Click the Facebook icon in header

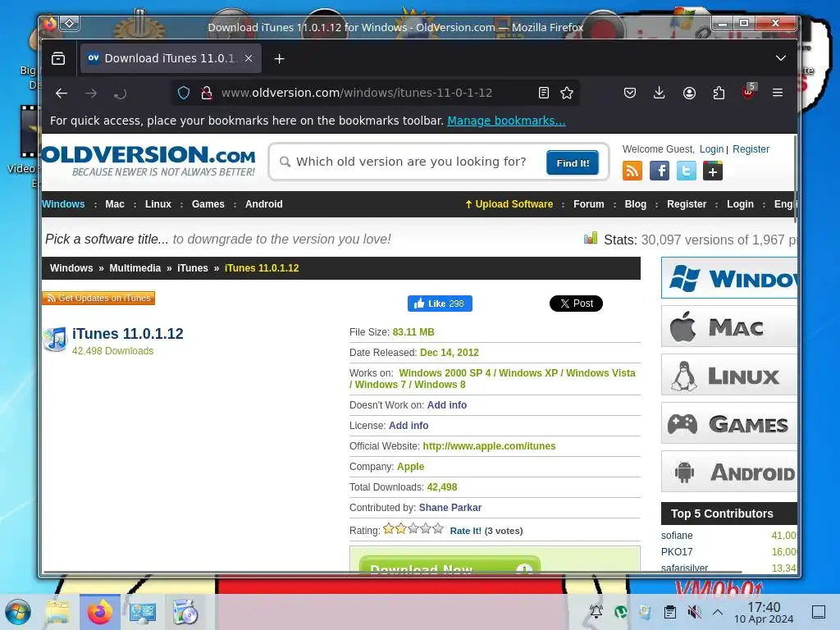[x=660, y=171]
